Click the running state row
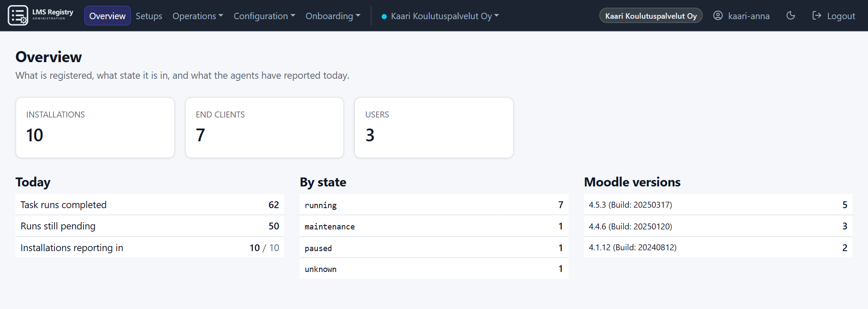 434,205
